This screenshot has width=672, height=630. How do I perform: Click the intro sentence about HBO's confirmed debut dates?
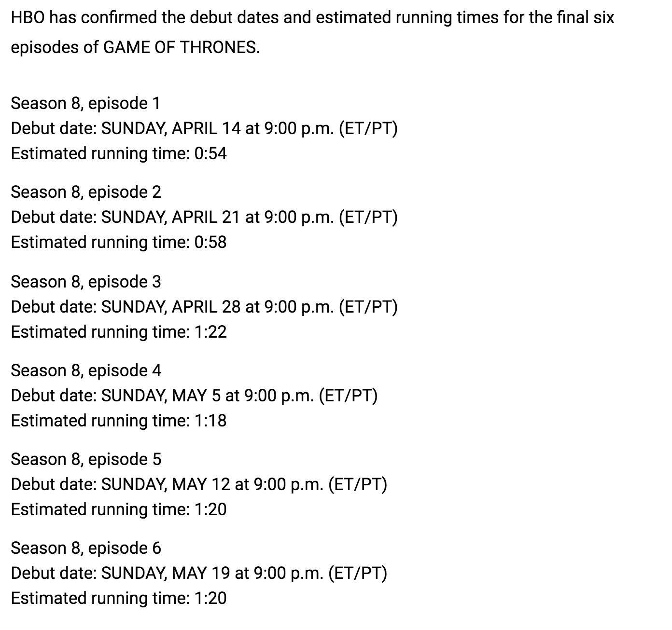[312, 32]
